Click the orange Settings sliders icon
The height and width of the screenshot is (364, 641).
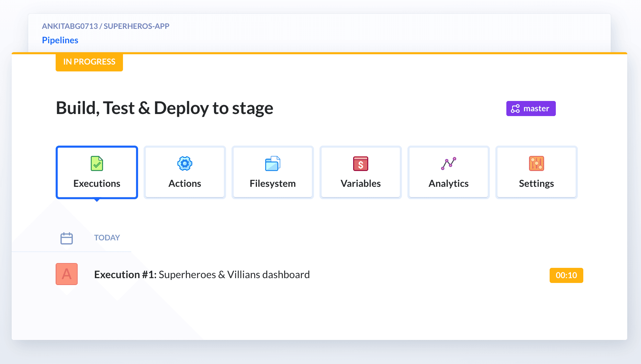point(537,163)
